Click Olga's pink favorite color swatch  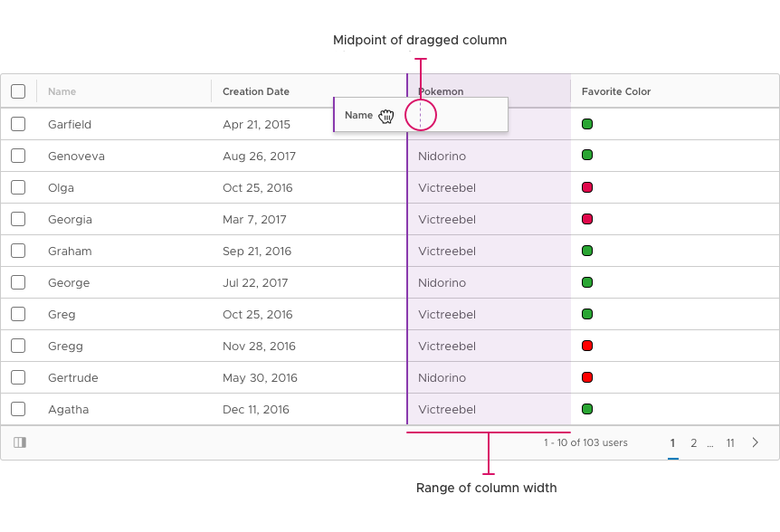587,187
